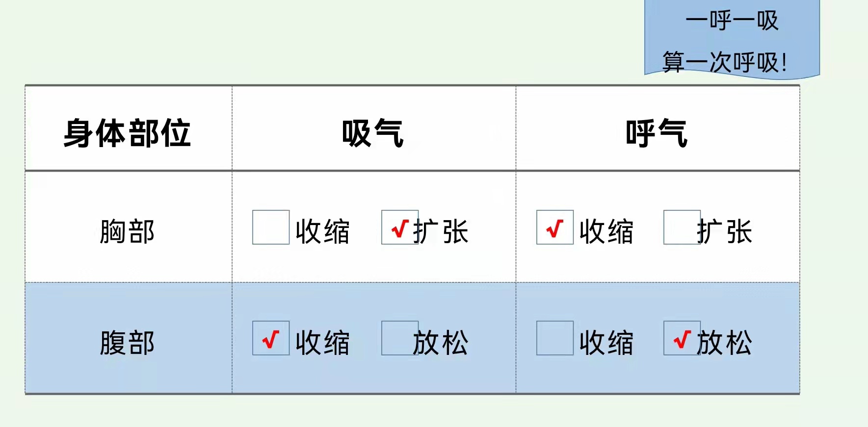Uncheck the 收缩 box for 腹部 吸气

coord(271,338)
